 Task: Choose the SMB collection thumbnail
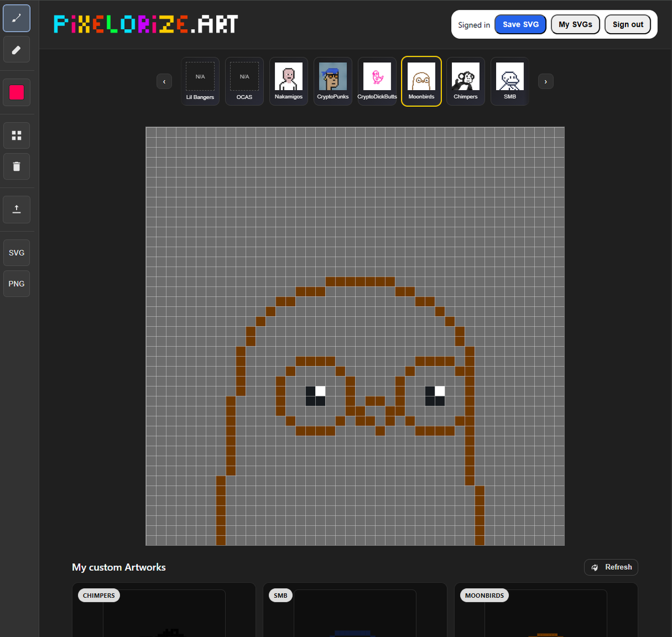pyautogui.click(x=510, y=81)
